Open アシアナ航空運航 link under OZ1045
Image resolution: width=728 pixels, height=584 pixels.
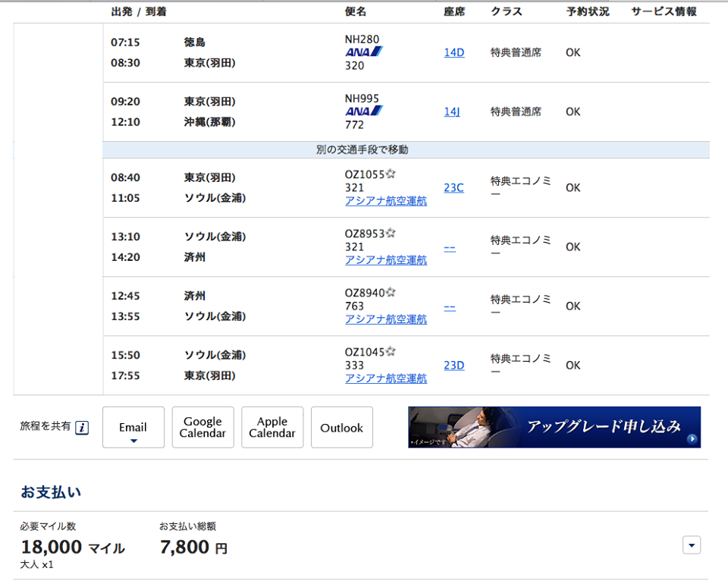[386, 378]
